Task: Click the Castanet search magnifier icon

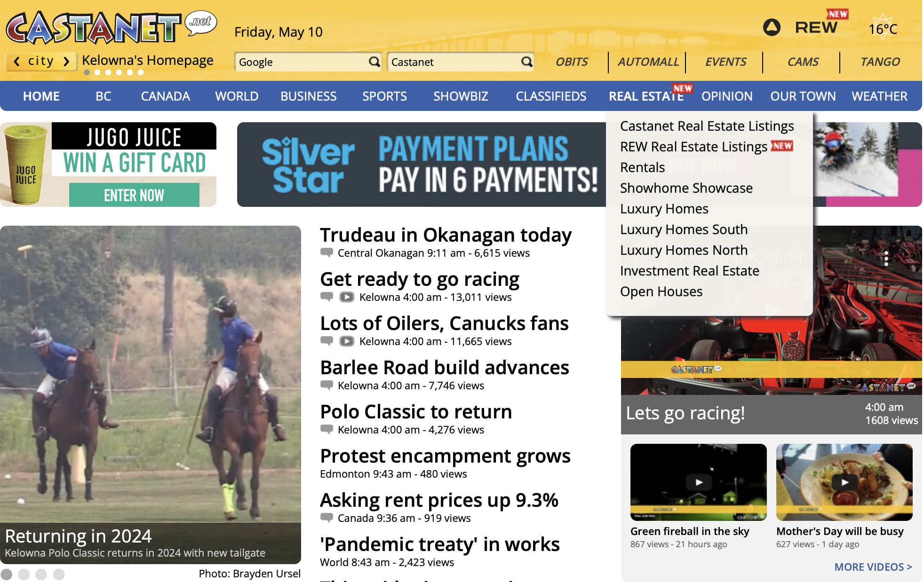Action: [x=527, y=62]
